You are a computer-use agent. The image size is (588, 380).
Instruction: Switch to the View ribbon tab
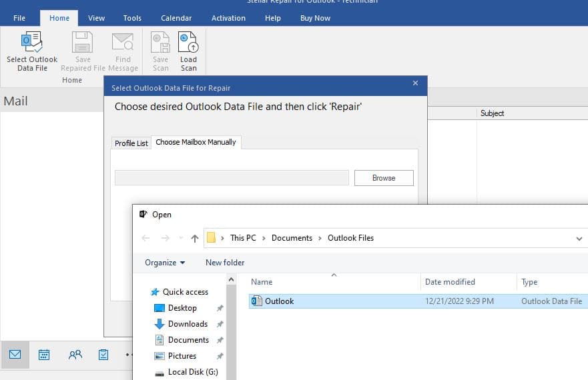(96, 18)
